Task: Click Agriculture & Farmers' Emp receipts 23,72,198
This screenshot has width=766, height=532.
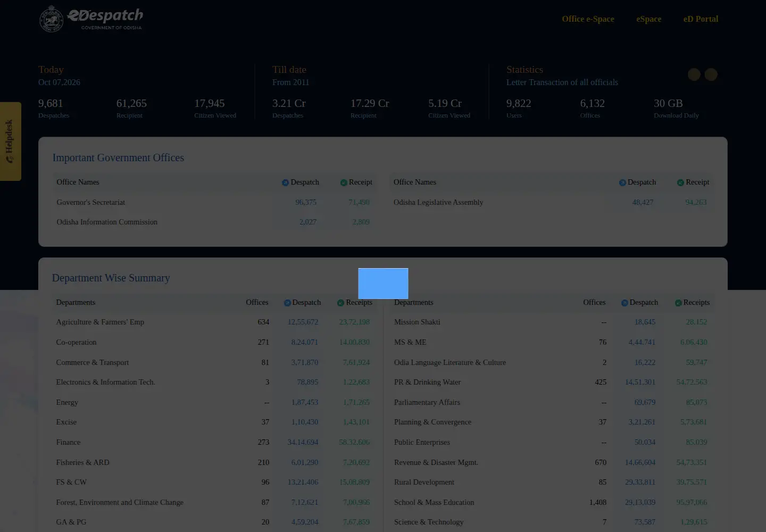Action: (x=354, y=322)
